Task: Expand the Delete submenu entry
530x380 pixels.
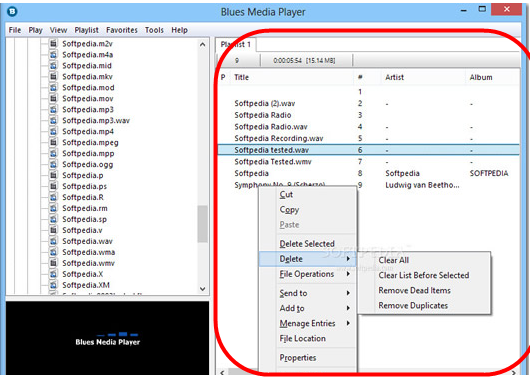Action: 308,259
